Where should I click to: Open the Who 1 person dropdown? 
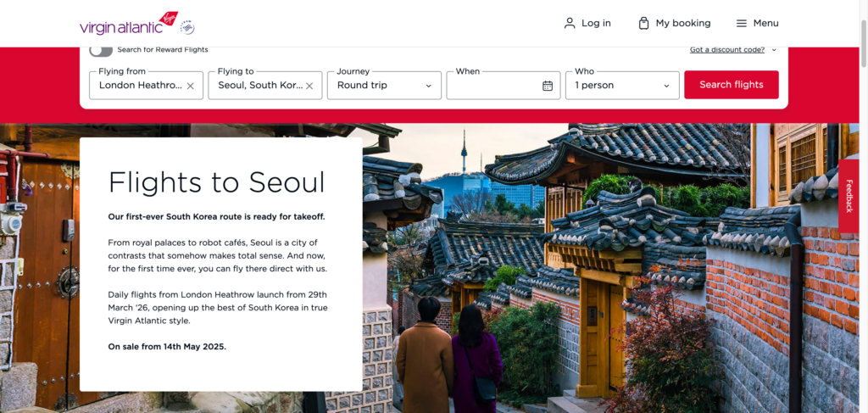coord(622,86)
